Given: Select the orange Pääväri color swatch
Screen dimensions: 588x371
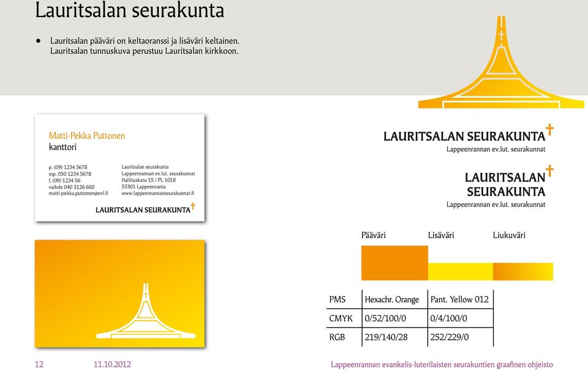Looking at the screenshot, I should tap(394, 263).
